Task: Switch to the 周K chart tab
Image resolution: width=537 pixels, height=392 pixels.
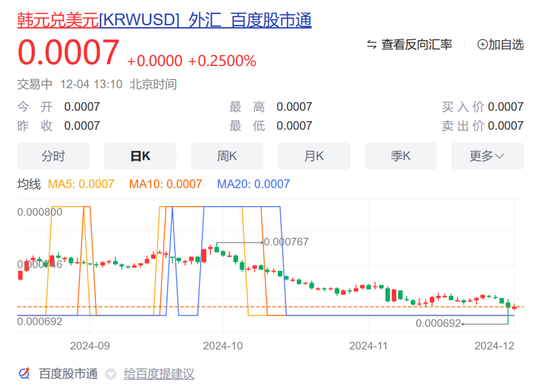Action: (x=227, y=156)
